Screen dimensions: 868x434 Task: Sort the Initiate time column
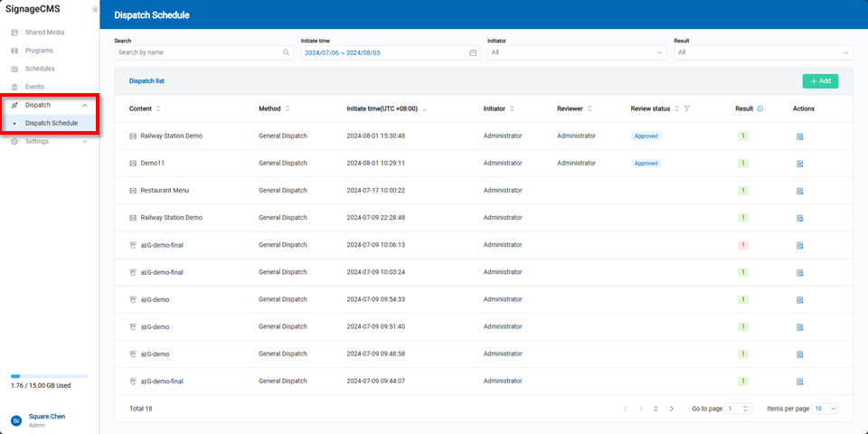(425, 108)
